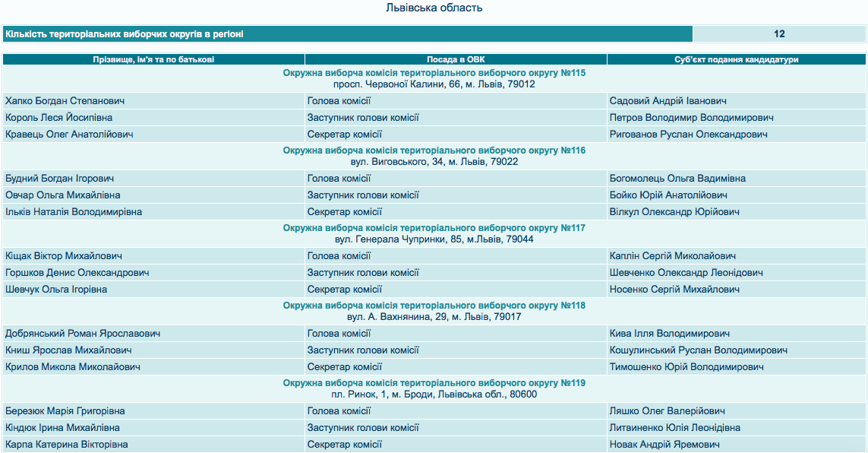Click the address 'пл. Ринок, 1, м. Броди'
The width and height of the screenshot is (868, 453).
[434, 394]
